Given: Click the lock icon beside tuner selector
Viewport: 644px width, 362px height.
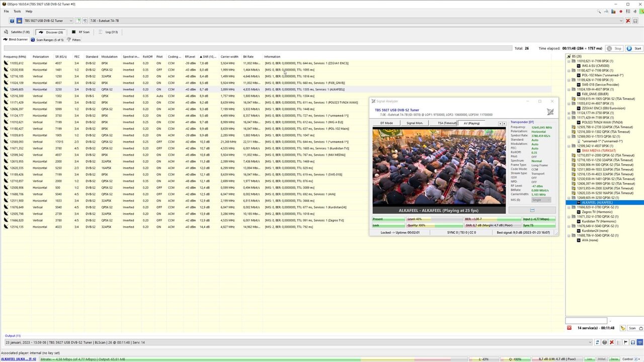Looking at the screenshot, I should tap(20, 21).
